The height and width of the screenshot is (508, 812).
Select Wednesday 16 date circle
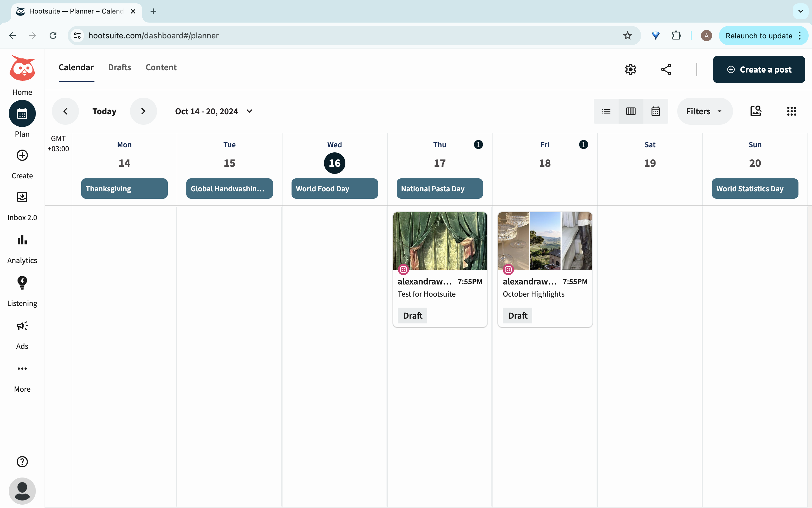pos(335,163)
